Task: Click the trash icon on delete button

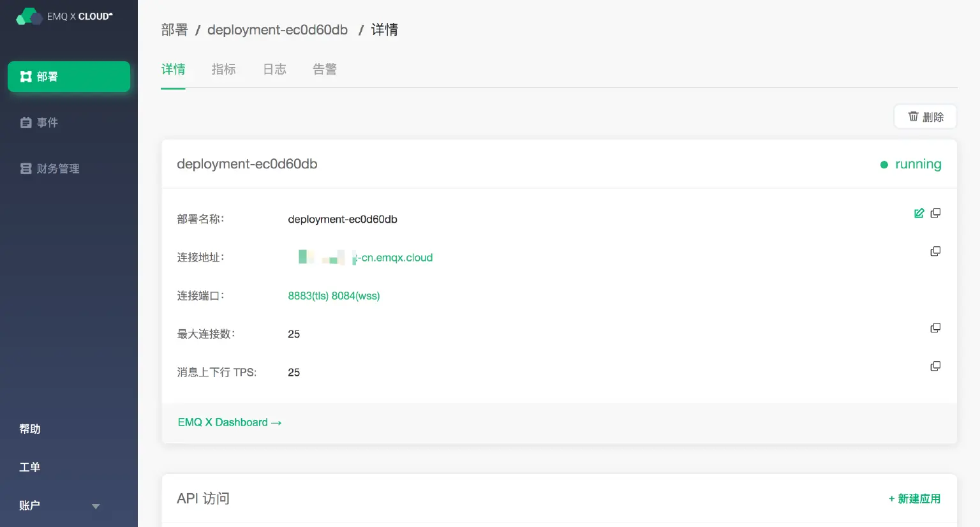Action: (x=913, y=117)
